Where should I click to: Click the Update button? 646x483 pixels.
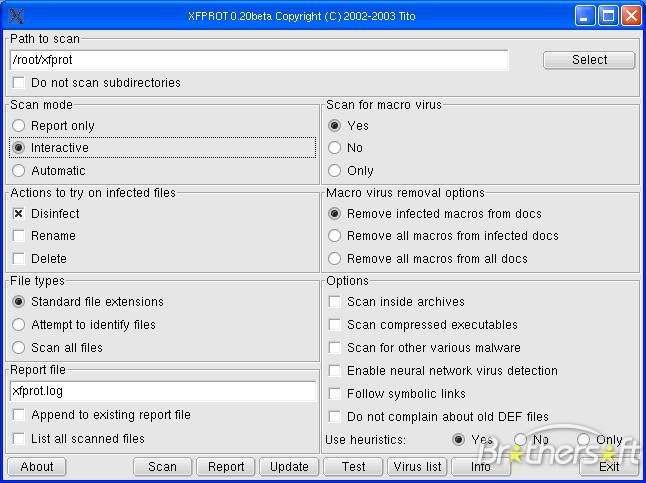coord(289,467)
